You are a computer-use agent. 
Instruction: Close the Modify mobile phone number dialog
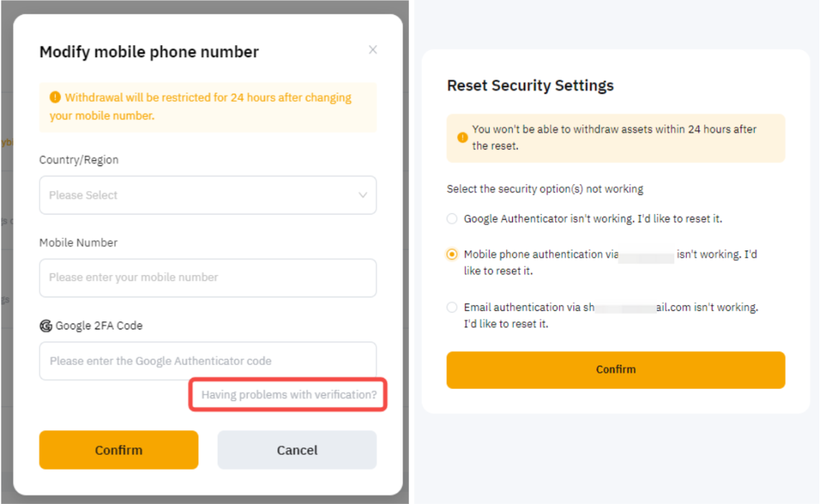pos(372,50)
